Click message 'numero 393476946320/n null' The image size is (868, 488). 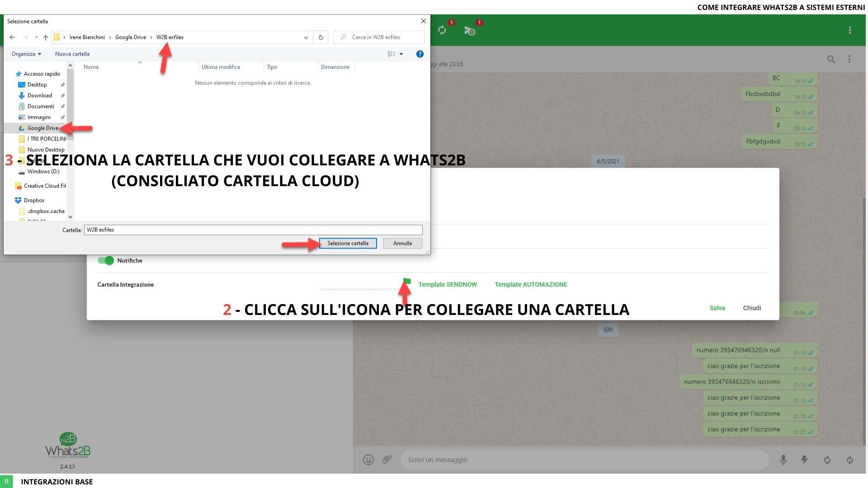pyautogui.click(x=755, y=351)
